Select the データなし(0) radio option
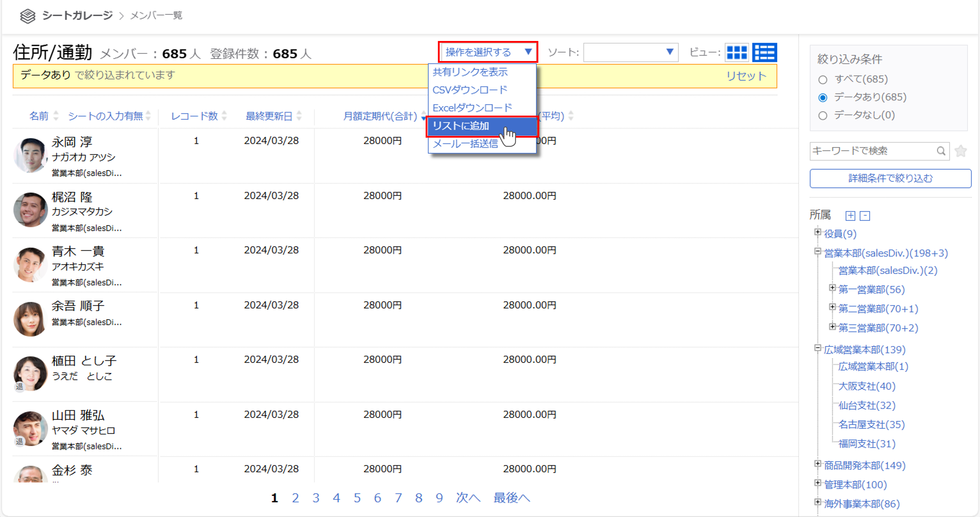This screenshot has width=980, height=517. point(823,115)
